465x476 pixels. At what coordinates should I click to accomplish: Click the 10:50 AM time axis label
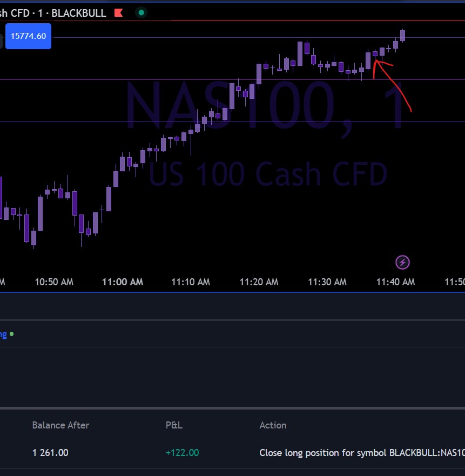54,282
